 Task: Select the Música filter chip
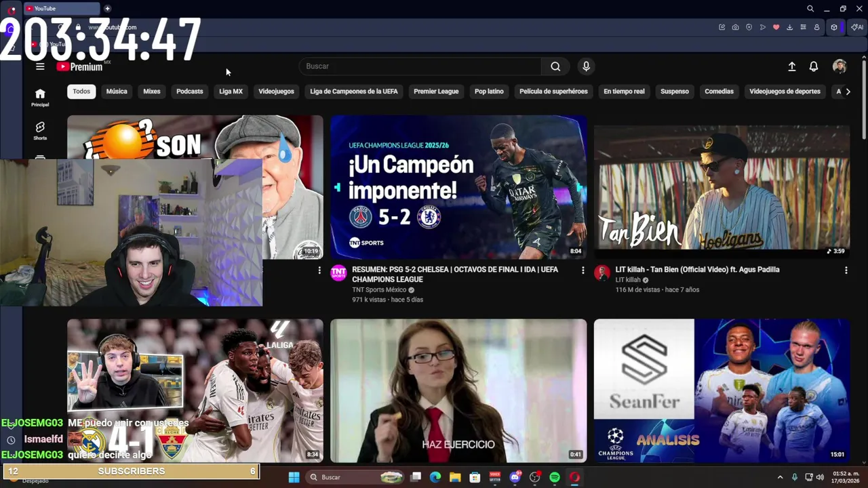pos(117,91)
